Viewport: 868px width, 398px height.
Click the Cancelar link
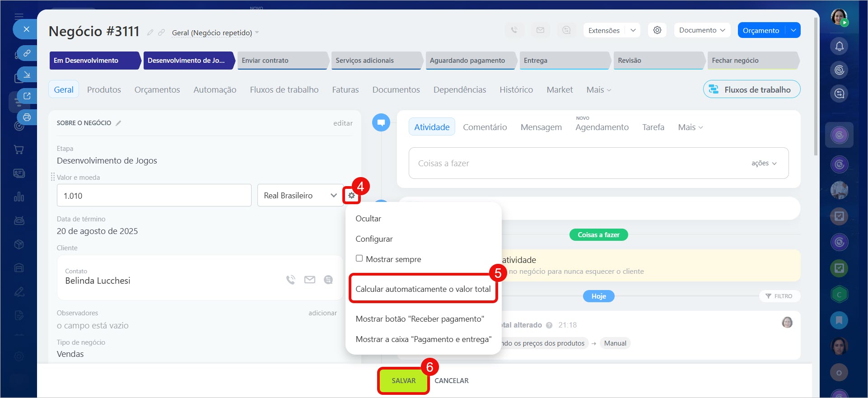coord(451,381)
